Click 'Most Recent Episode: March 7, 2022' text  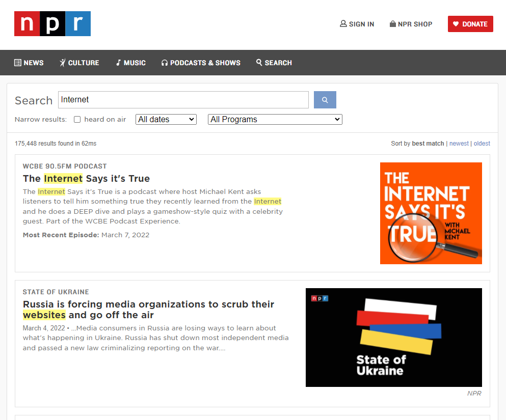(x=86, y=235)
